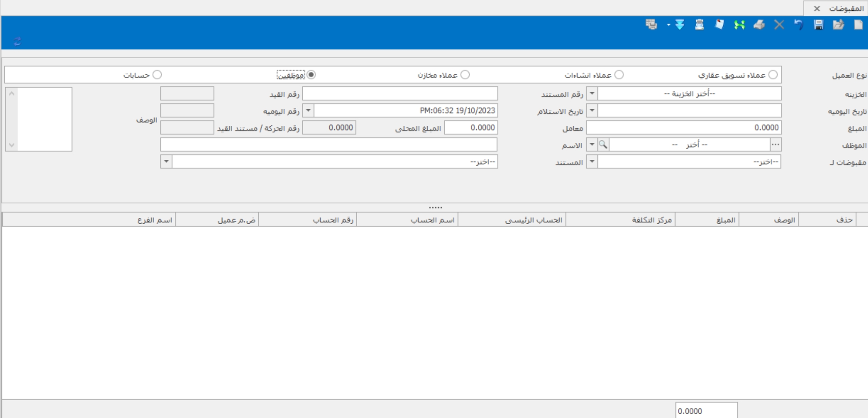The width and height of the screenshot is (868, 418).
Task: Click the new blank document icon
Action: [858, 25]
